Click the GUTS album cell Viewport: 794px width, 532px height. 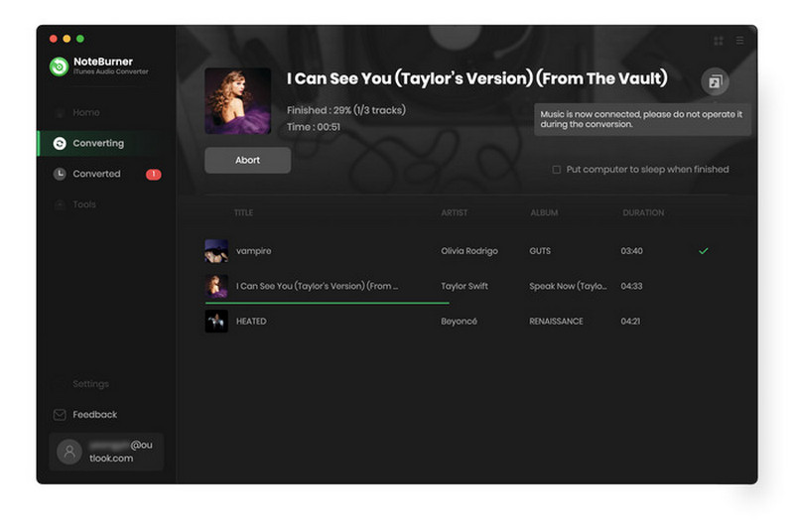click(540, 251)
